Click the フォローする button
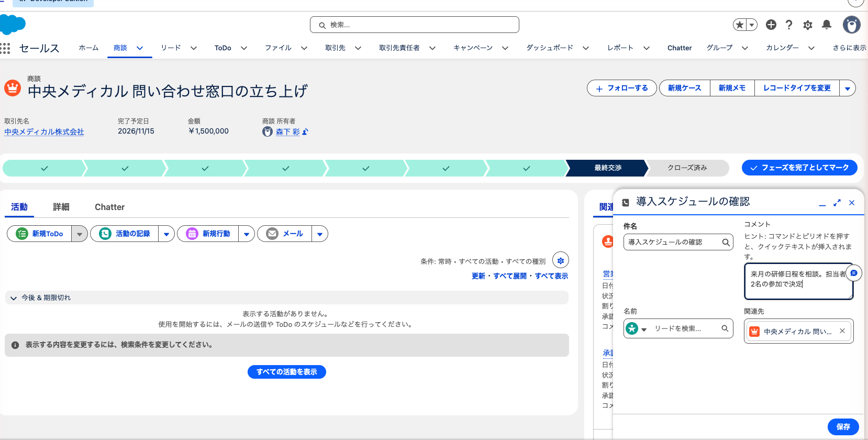 coord(622,88)
